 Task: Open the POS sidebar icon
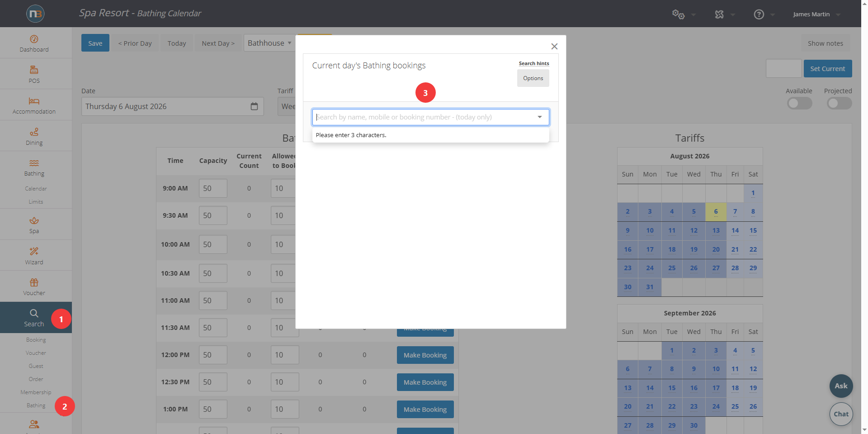34,70
